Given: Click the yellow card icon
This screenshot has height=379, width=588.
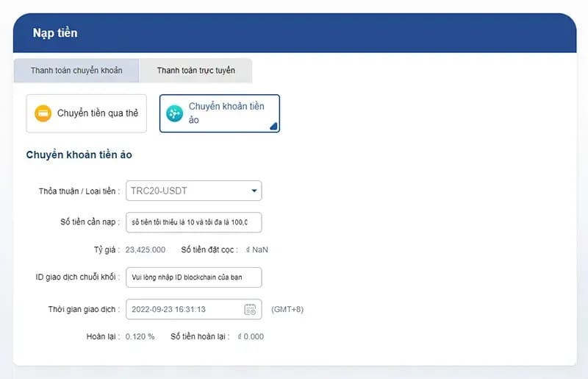Looking at the screenshot, I should pos(43,113).
